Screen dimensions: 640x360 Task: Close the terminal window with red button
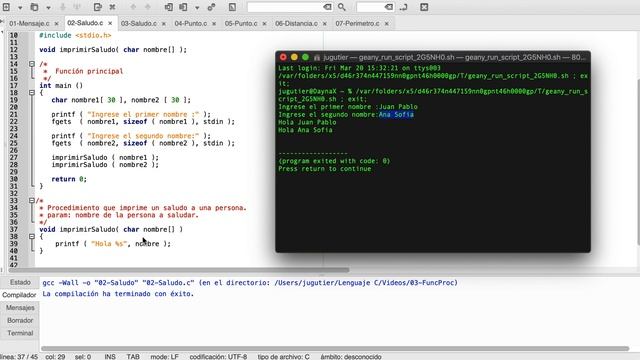pyautogui.click(x=283, y=57)
